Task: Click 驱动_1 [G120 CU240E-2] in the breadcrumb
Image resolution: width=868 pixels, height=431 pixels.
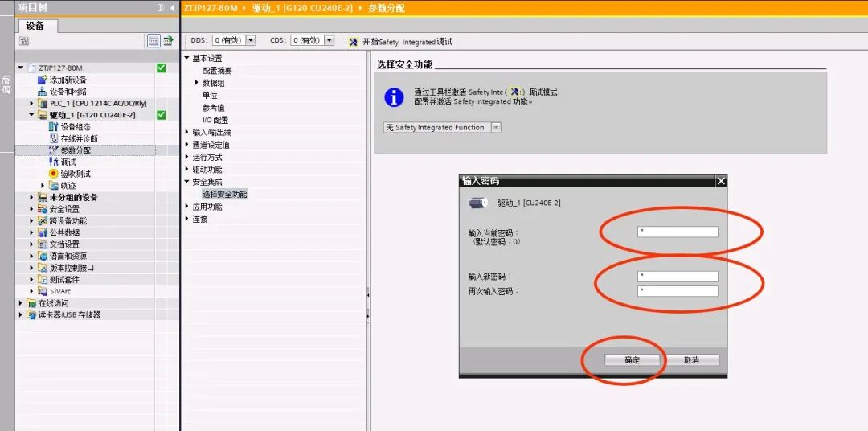Action: [303, 8]
